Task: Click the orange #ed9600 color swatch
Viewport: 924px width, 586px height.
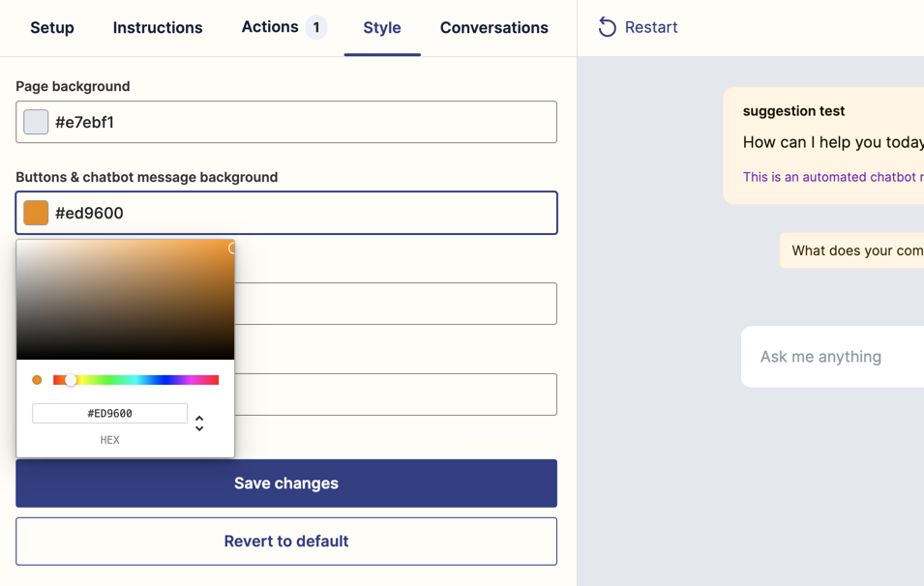Action: [x=36, y=212]
